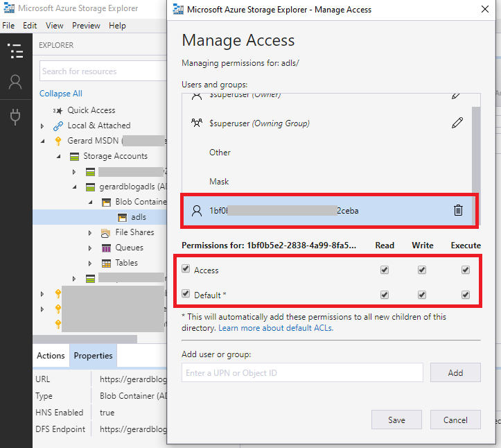Focus the Search for resources box

[103, 71]
